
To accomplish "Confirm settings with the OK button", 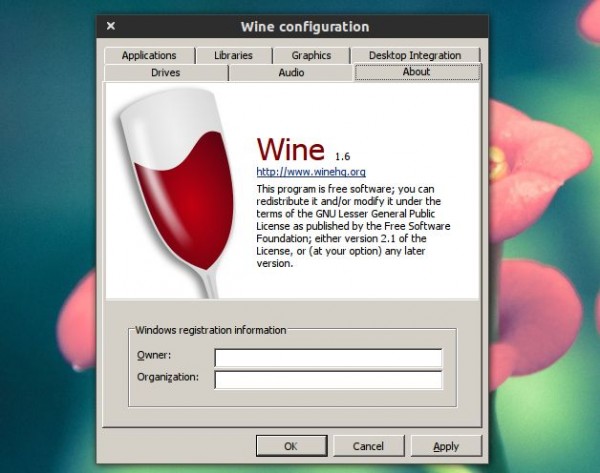I will [290, 446].
